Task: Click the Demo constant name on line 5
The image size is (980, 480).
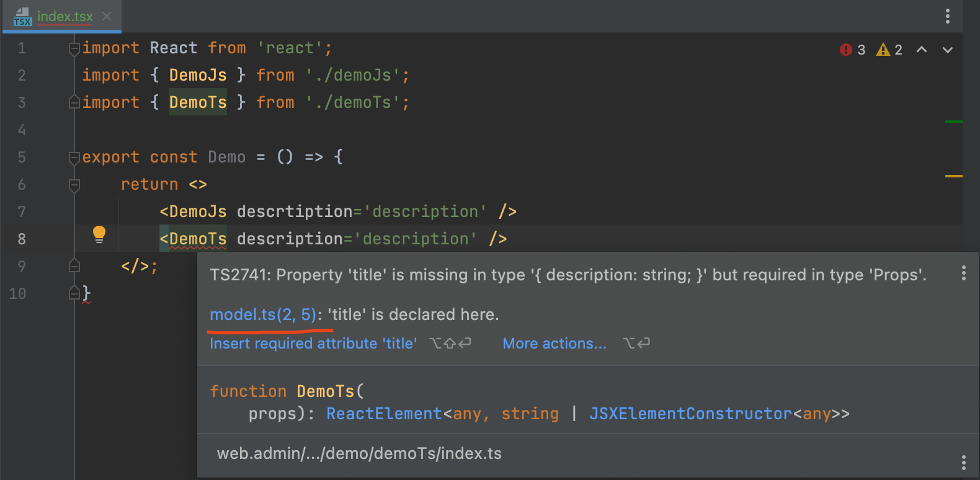Action: (x=227, y=158)
